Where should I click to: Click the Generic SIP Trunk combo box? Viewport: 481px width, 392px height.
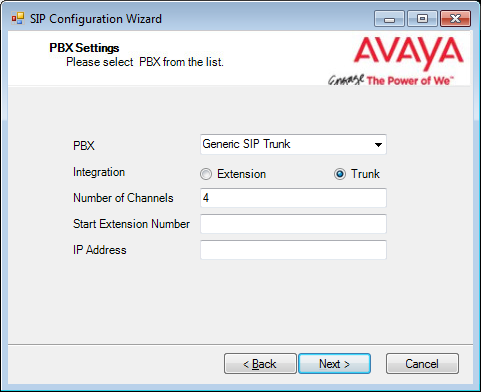point(293,144)
